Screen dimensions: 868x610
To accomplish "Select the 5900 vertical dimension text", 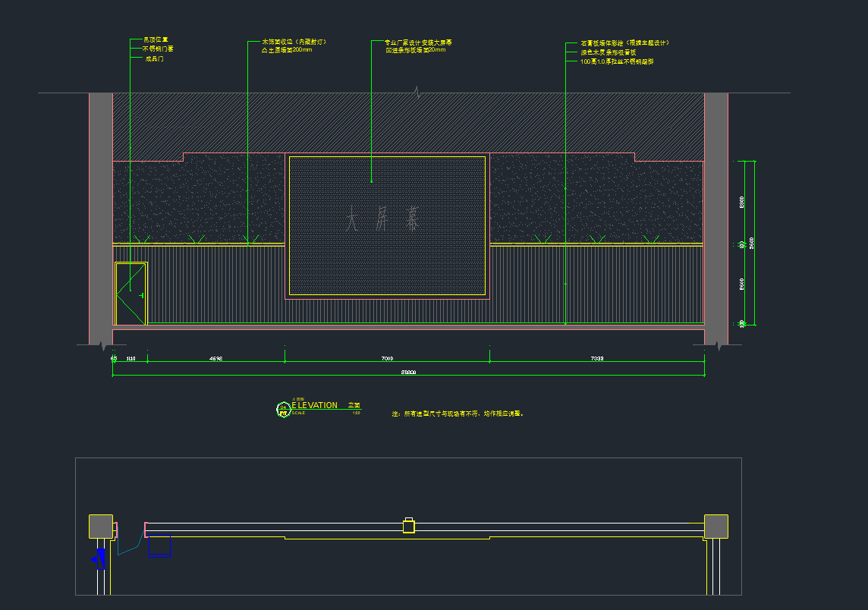I will [751, 243].
